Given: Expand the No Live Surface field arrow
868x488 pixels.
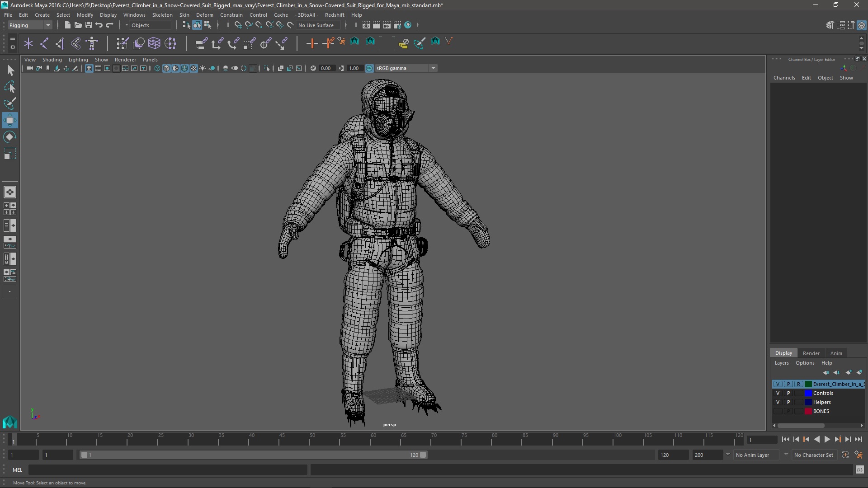Looking at the screenshot, I should 345,25.
